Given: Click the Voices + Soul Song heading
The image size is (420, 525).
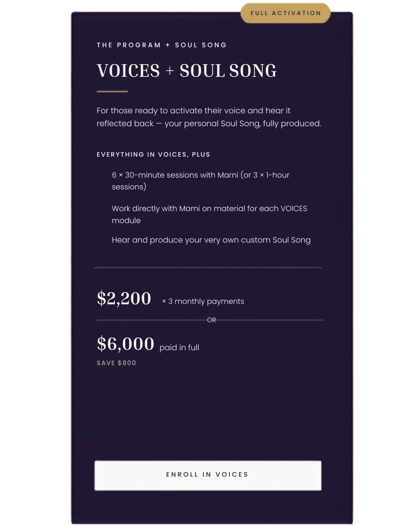Looking at the screenshot, I should [x=187, y=71].
